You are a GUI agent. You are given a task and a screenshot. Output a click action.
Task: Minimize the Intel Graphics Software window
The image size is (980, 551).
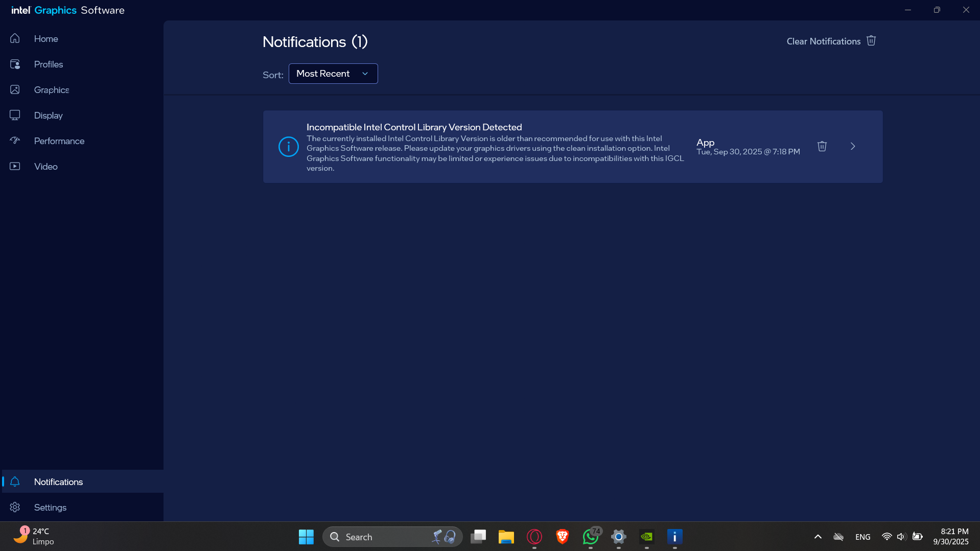pos(908,10)
